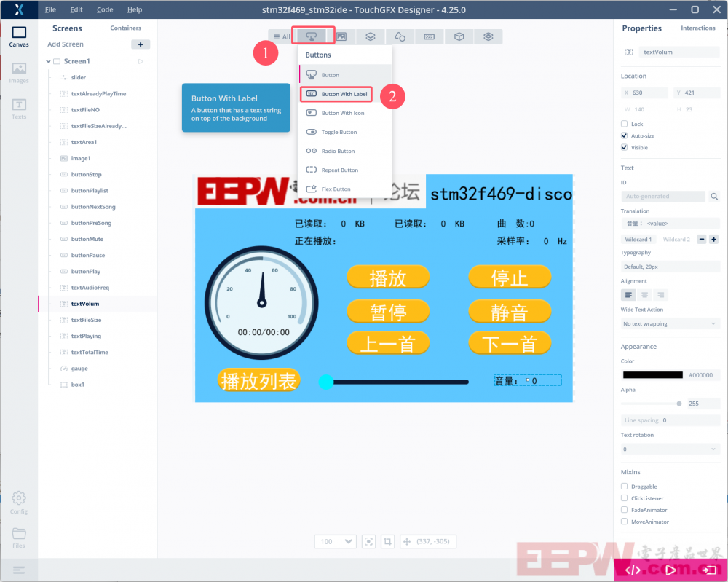
Task: Click the crop icon below canvas
Action: pyautogui.click(x=388, y=542)
